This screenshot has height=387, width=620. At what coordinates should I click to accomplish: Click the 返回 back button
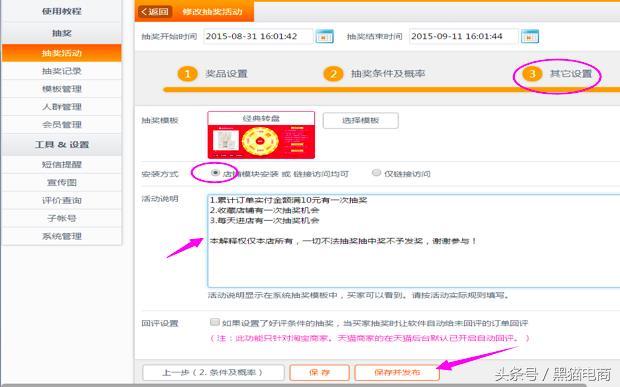click(x=155, y=11)
